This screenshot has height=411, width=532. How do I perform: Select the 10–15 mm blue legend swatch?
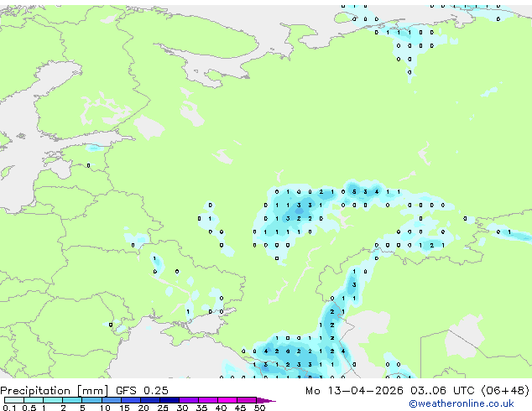pyautogui.click(x=112, y=400)
